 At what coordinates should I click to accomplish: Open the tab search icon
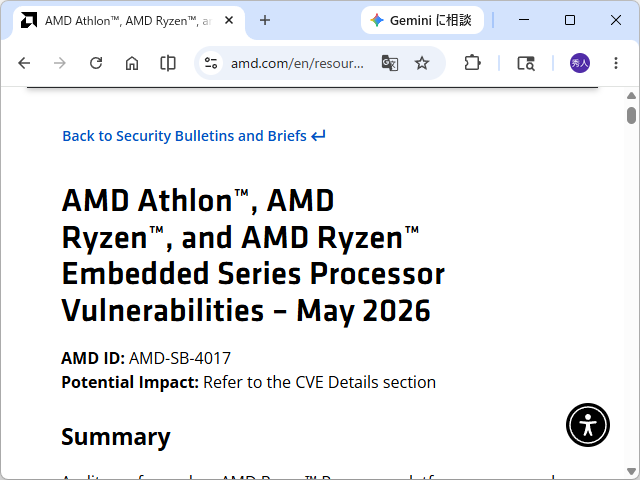tap(526, 63)
